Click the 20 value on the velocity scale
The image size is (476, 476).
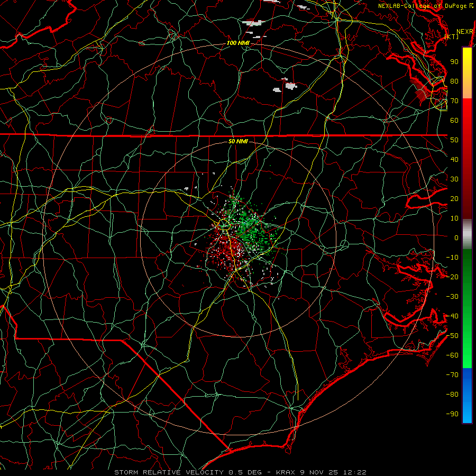pos(454,199)
